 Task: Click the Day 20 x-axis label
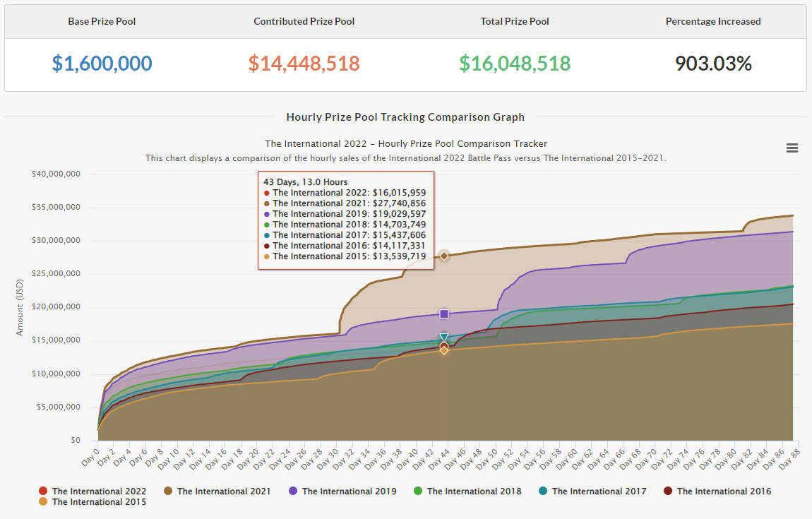[249, 459]
